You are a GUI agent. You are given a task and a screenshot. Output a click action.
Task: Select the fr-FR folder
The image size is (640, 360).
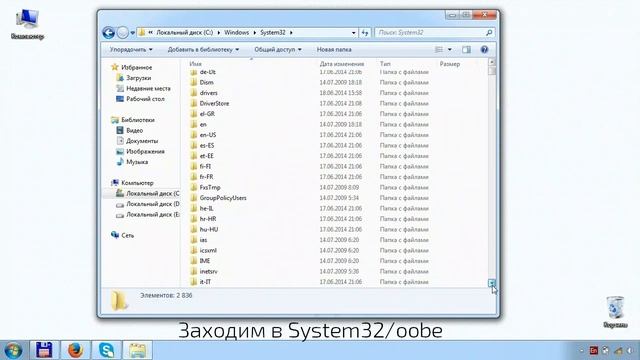[x=206, y=177]
